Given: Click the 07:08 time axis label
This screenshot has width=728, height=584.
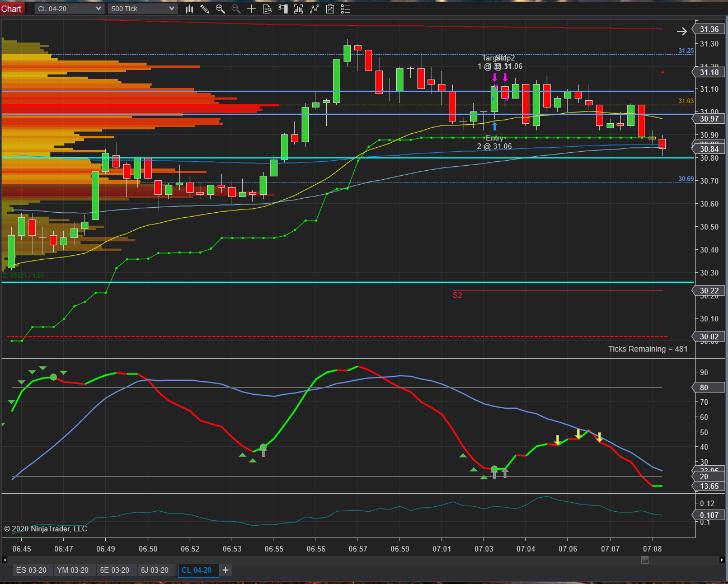Looking at the screenshot, I should 652,549.
